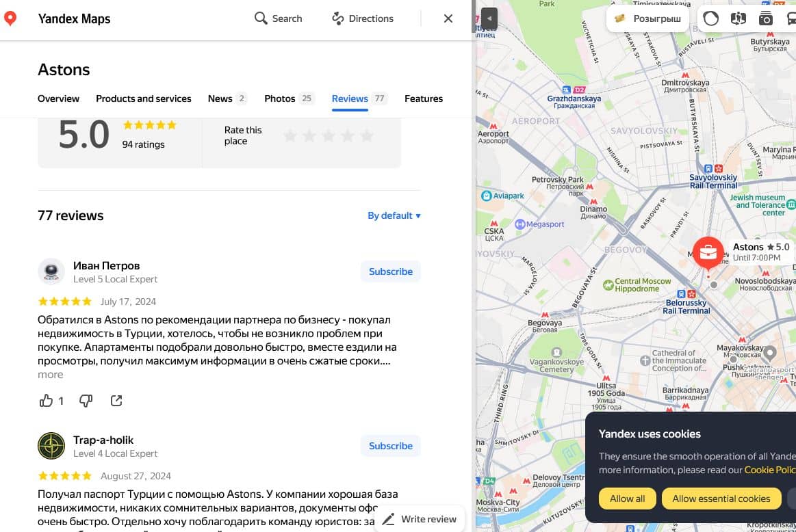
Task: Click the Yandex Maps red pin logo
Action: [x=10, y=18]
